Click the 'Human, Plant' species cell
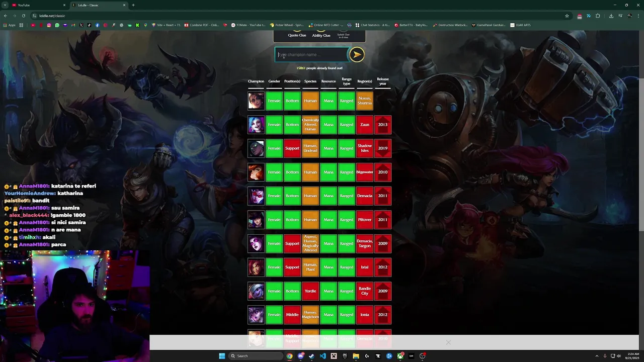 pyautogui.click(x=310, y=267)
